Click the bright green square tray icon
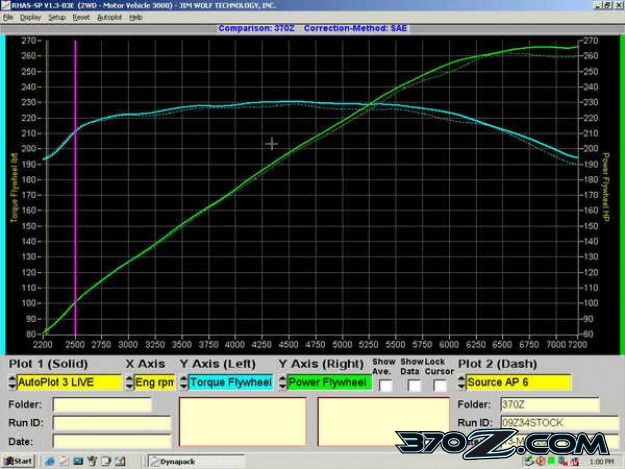Screen dimensions: 625x469 pos(552,461)
